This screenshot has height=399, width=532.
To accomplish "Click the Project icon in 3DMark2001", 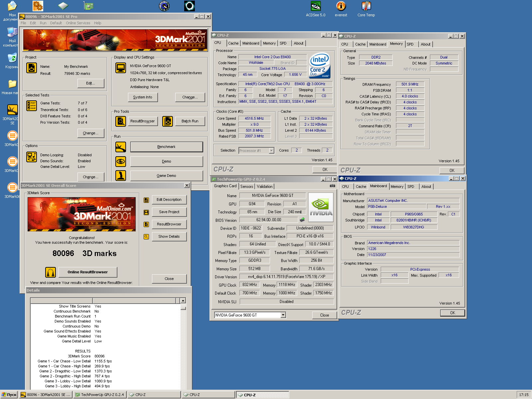I will [x=32, y=68].
